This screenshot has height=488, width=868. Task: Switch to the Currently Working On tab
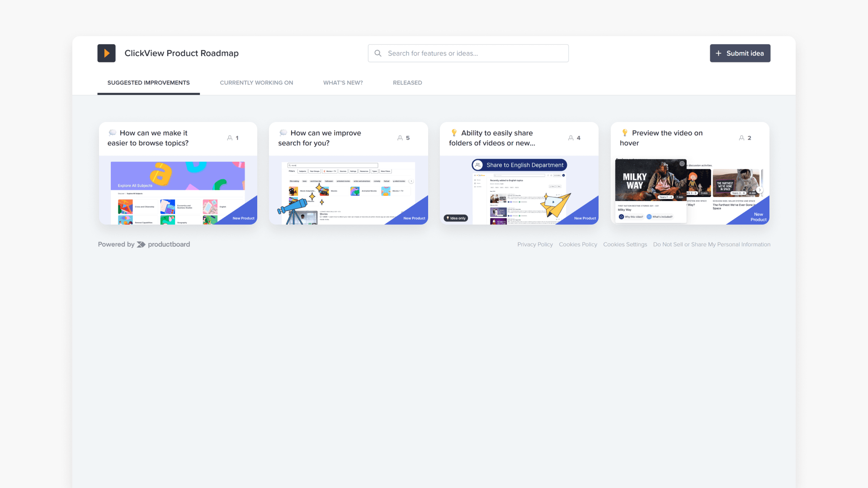[256, 83]
